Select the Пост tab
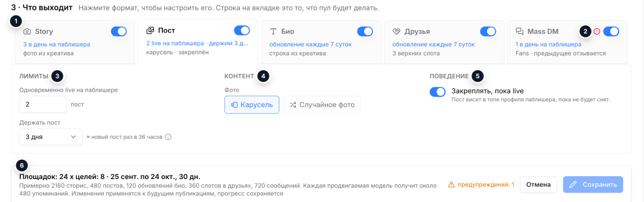Image resolution: width=644 pixels, height=202 pixels. click(198, 42)
